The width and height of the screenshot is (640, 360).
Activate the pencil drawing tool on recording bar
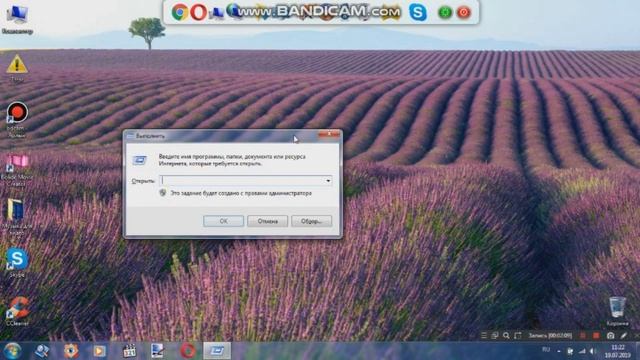(x=623, y=336)
